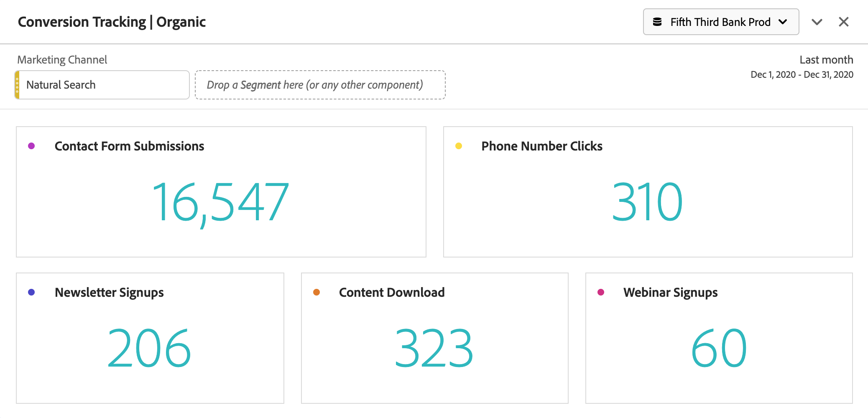
Task: Click the magenta dot on Contact Form Submissions
Action: point(31,146)
